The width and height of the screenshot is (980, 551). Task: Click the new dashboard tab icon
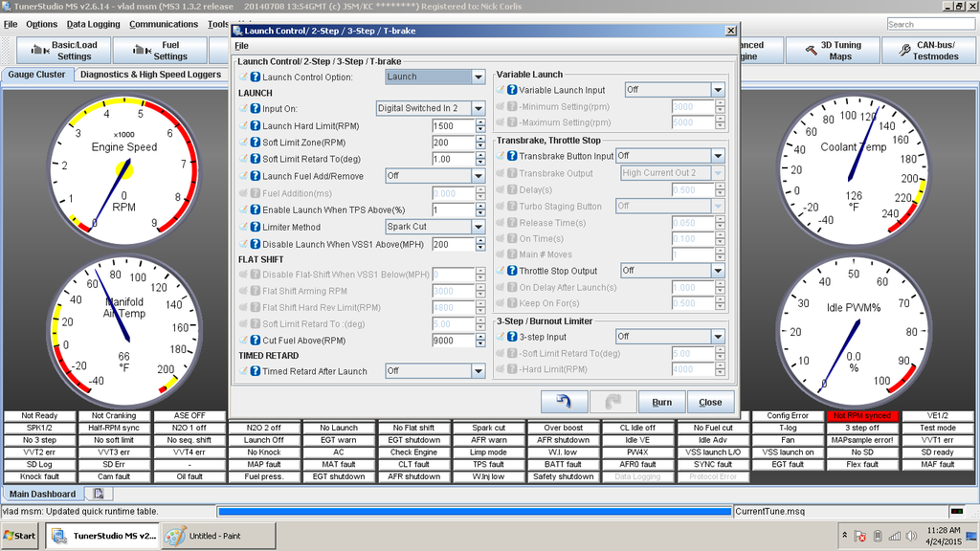coord(98,494)
